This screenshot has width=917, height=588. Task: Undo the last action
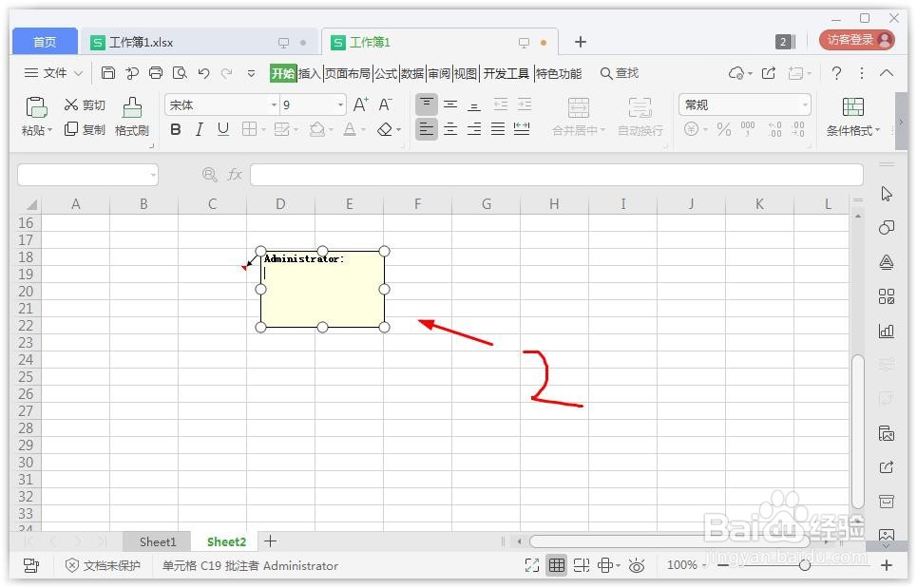(x=203, y=73)
